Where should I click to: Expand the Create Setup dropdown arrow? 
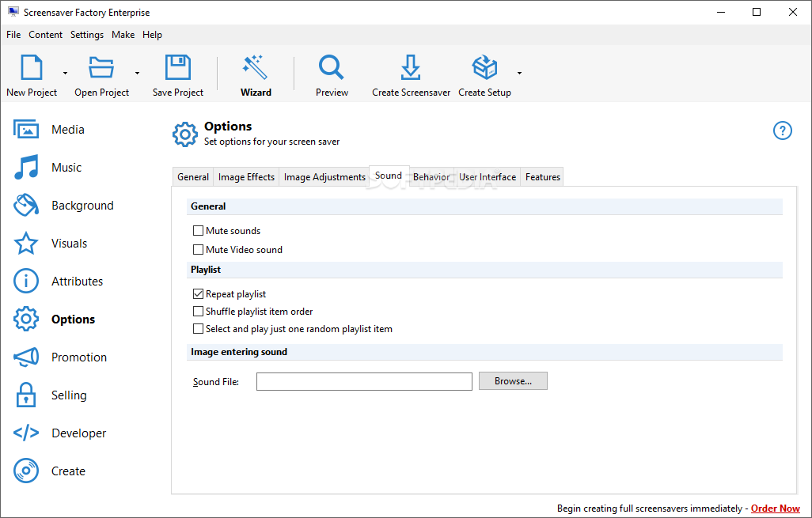pyautogui.click(x=519, y=73)
